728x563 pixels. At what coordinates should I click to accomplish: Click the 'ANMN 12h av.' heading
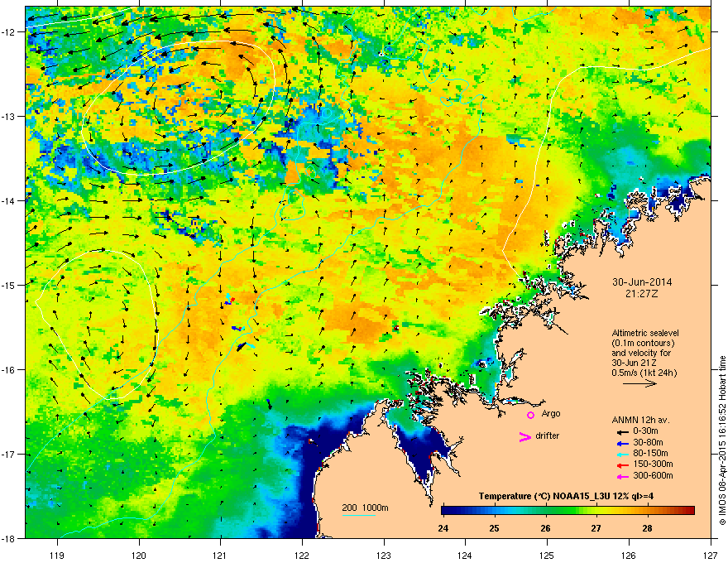tap(640, 420)
